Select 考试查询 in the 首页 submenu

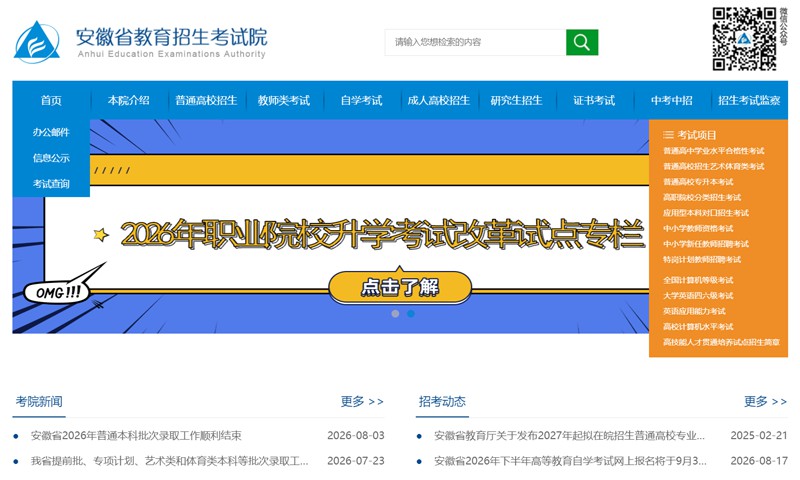click(x=51, y=184)
